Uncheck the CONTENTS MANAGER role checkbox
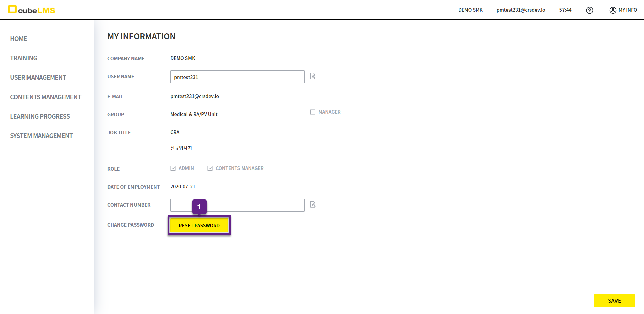 coord(210,168)
